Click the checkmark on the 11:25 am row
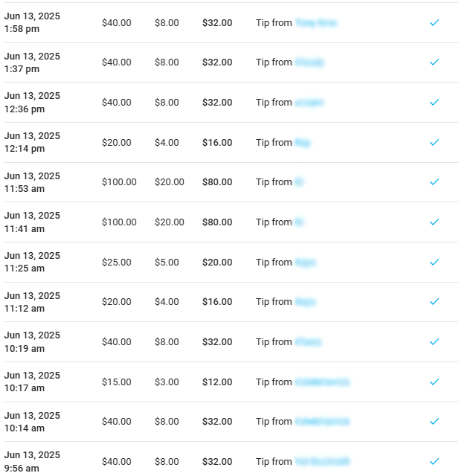465x476 pixels. pyautogui.click(x=434, y=263)
